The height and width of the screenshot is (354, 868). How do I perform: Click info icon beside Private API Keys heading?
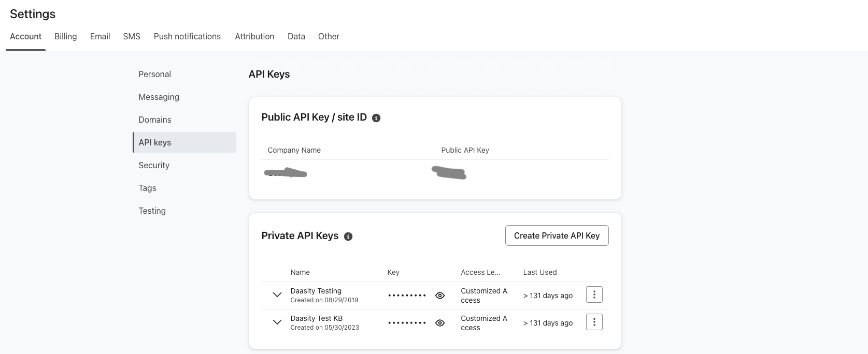point(348,237)
